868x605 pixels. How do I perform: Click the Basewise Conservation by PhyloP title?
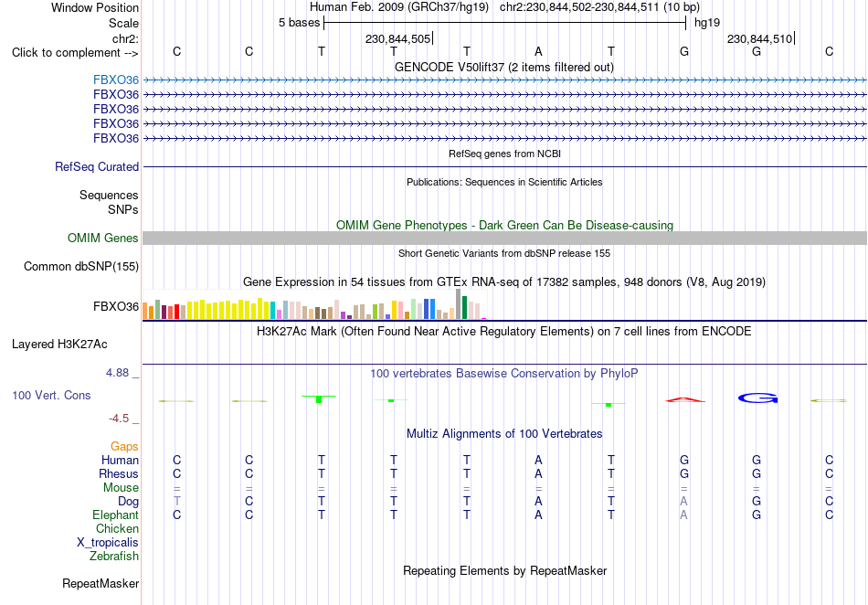pyautogui.click(x=503, y=374)
